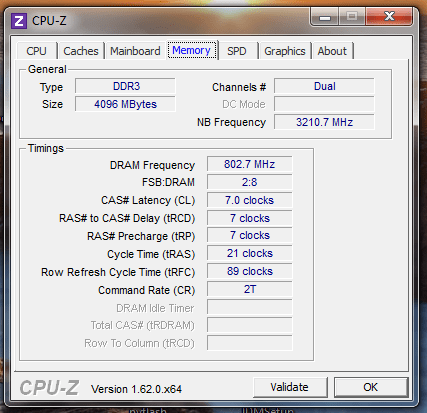
Task: Select the Memory tab
Action: pyautogui.click(x=192, y=50)
